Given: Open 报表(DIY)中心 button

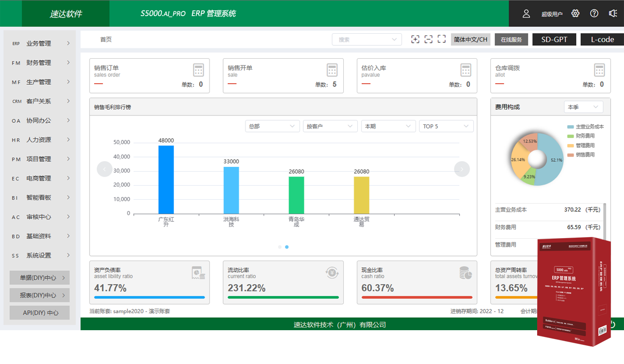Looking at the screenshot, I should [40, 295].
